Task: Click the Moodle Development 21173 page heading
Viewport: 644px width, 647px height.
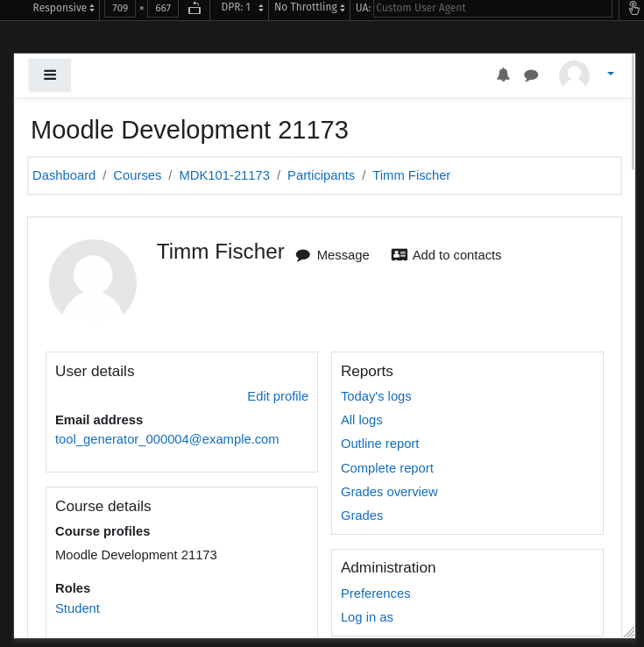Action: tap(189, 130)
